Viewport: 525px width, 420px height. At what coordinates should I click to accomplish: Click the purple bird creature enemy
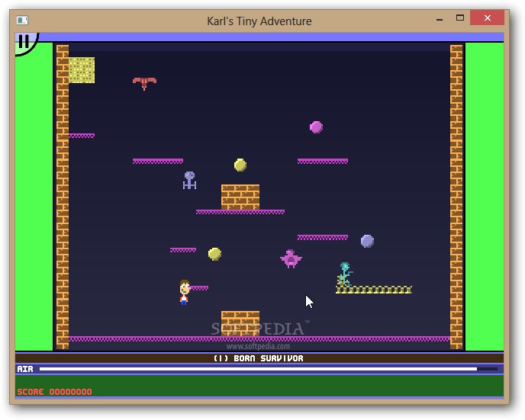tap(291, 258)
